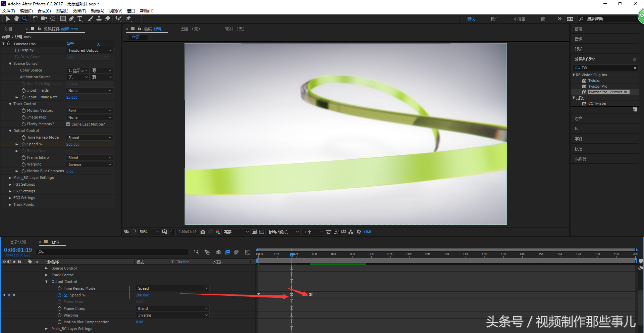Viewport: 644px width, 333px height.
Task: Open the Motion Vectors Best dropdown
Action: click(x=90, y=111)
